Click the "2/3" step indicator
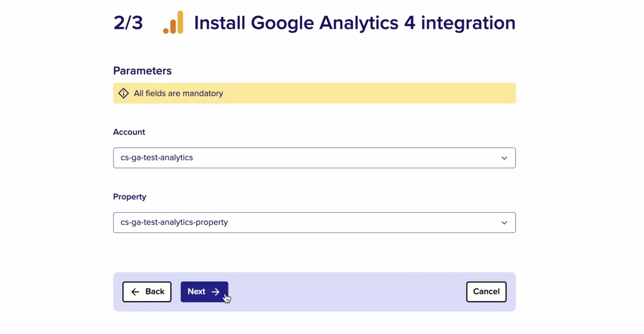644x334 pixels. pos(128,23)
